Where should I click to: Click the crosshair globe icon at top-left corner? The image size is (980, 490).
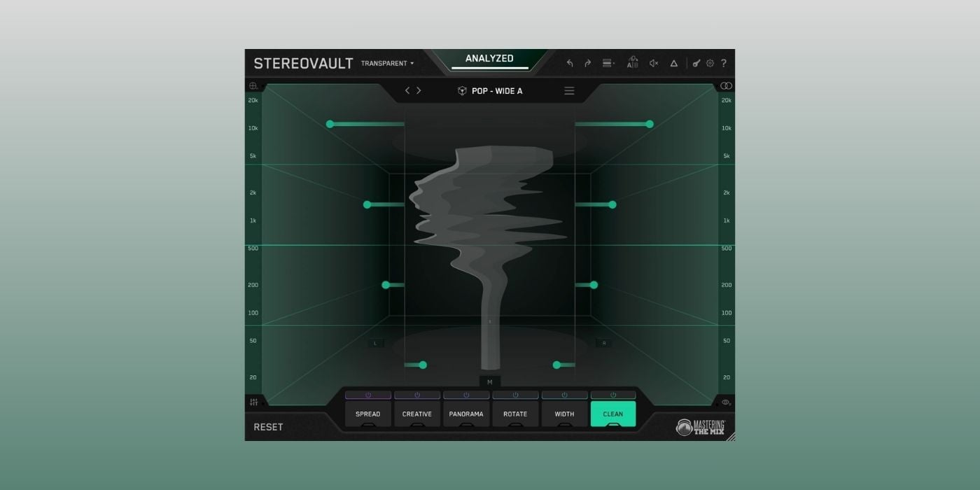pos(253,86)
